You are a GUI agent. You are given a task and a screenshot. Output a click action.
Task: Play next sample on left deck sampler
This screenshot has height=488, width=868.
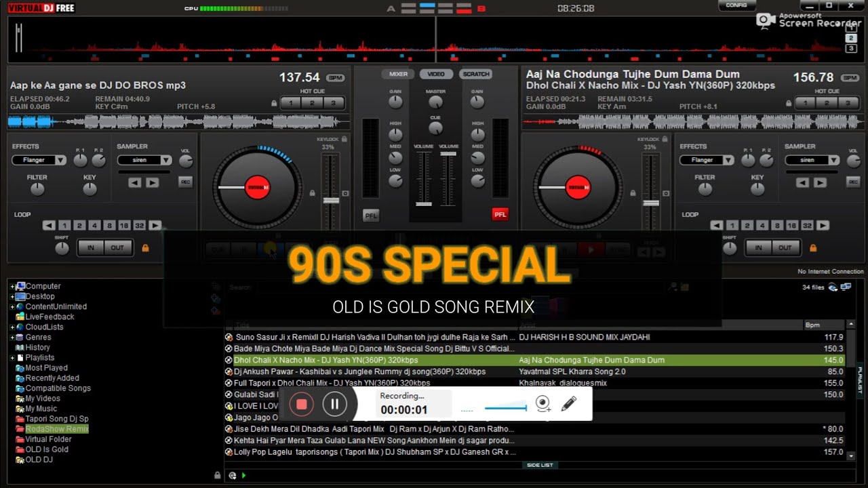click(152, 182)
